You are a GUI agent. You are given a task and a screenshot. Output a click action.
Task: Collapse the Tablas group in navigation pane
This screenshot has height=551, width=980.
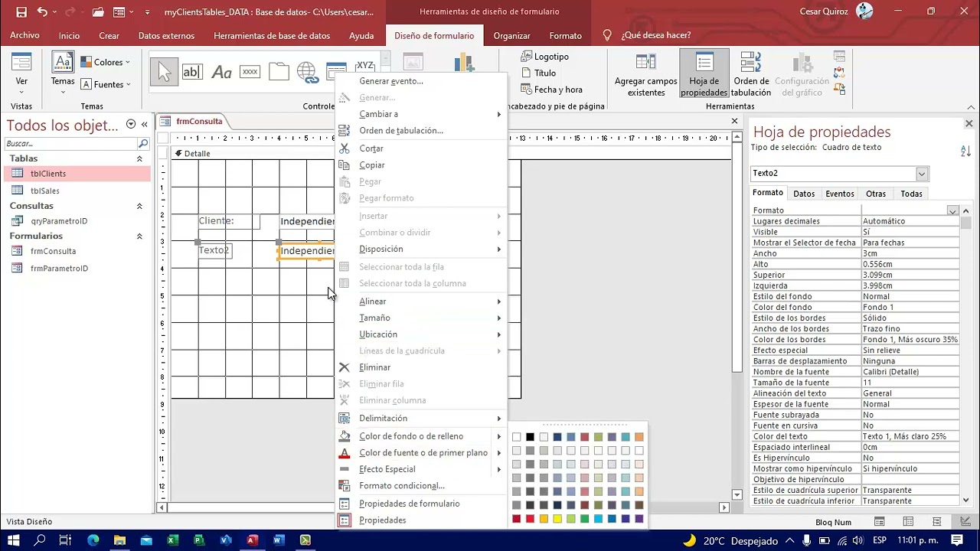[139, 158]
